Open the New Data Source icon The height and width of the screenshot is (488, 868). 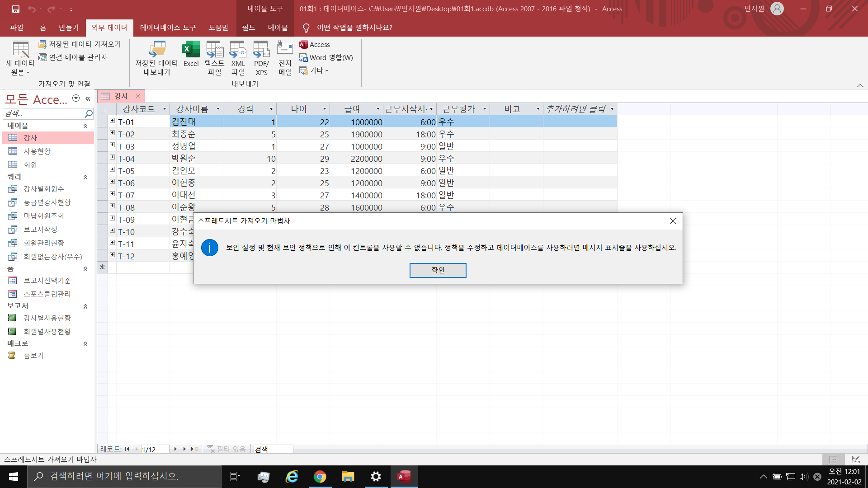[x=20, y=50]
